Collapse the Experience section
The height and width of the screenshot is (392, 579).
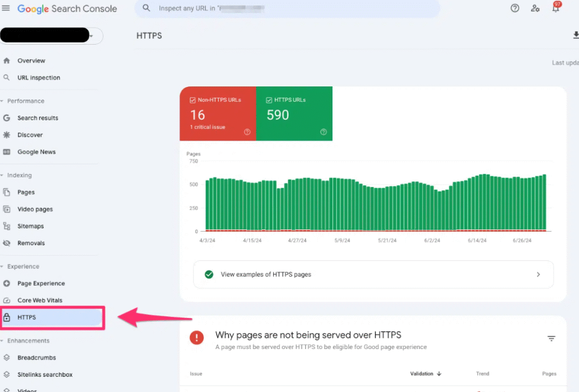point(2,267)
